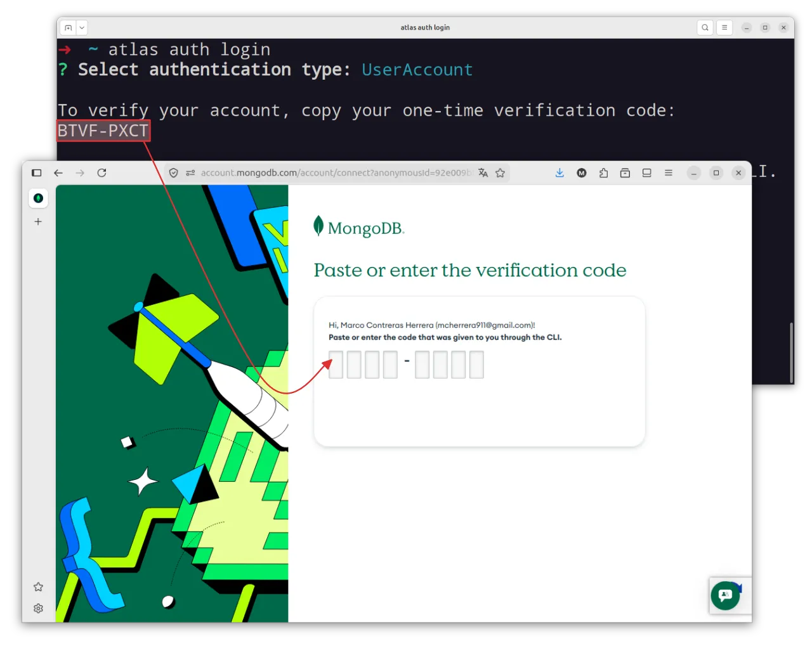812x646 pixels.
Task: Open the terminal new tab dropdown arrow
Action: tap(82, 28)
